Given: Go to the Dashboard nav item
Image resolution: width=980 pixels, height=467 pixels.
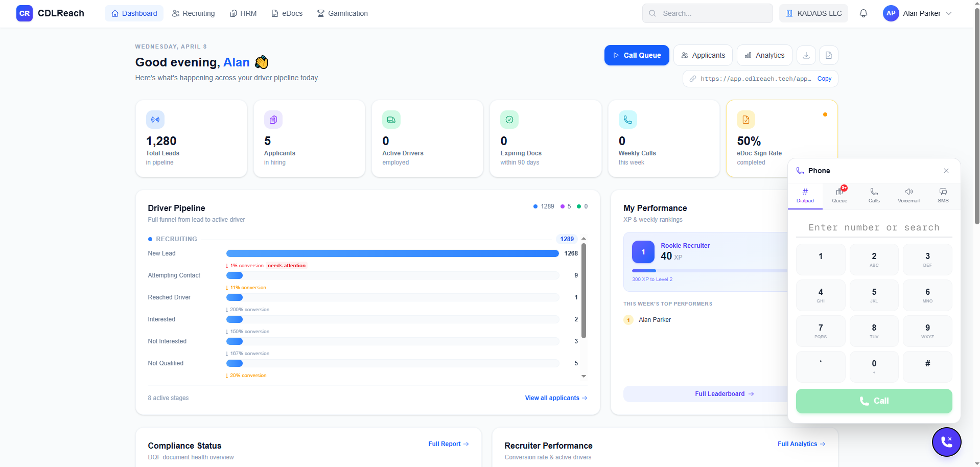Looking at the screenshot, I should point(134,13).
